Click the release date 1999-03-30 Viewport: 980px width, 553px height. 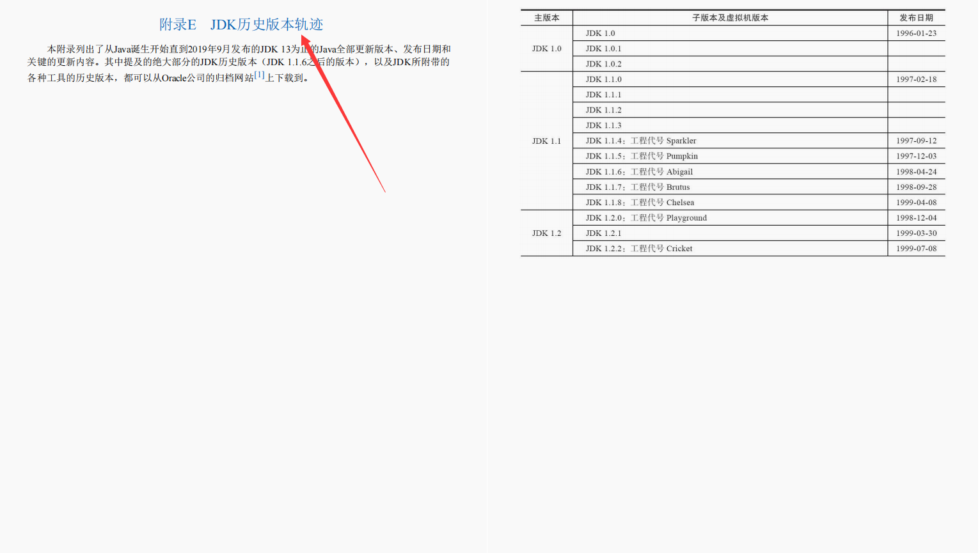click(x=916, y=233)
